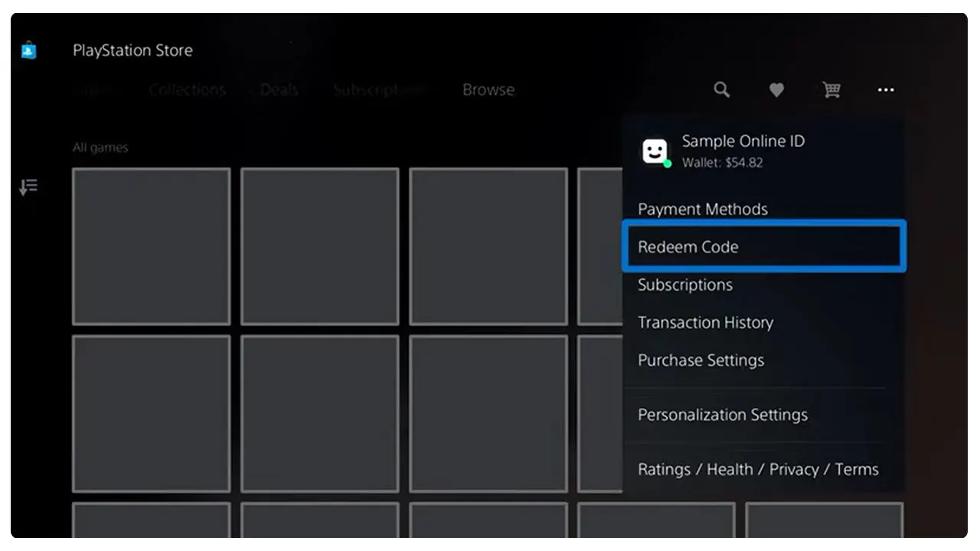980x551 pixels.
Task: Open the sort and filter icon
Action: coord(28,187)
